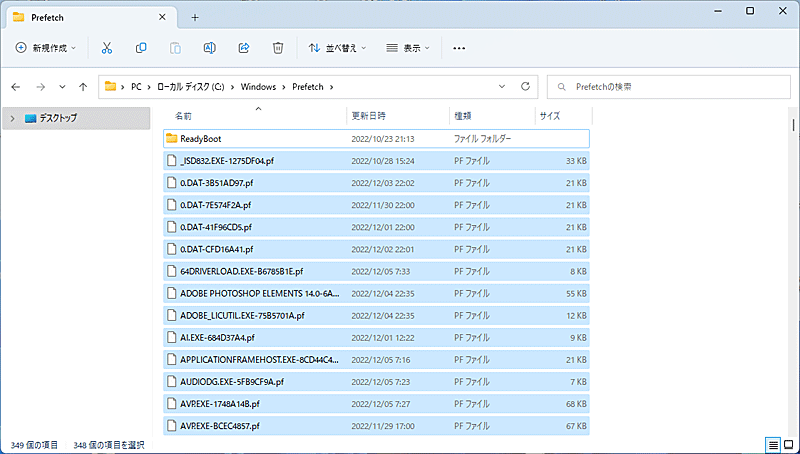
Task: Select the ReadyBoot folder
Action: [x=377, y=139]
